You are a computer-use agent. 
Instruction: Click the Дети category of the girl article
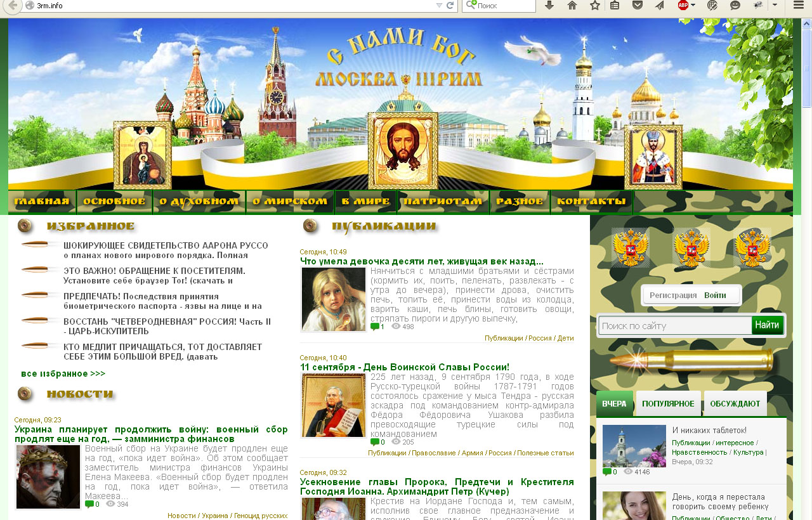tap(566, 339)
